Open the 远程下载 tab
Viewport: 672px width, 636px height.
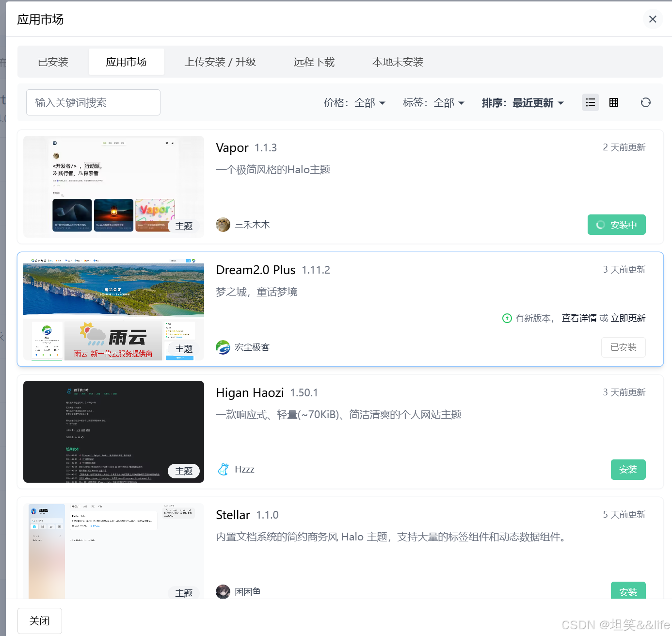tap(314, 62)
